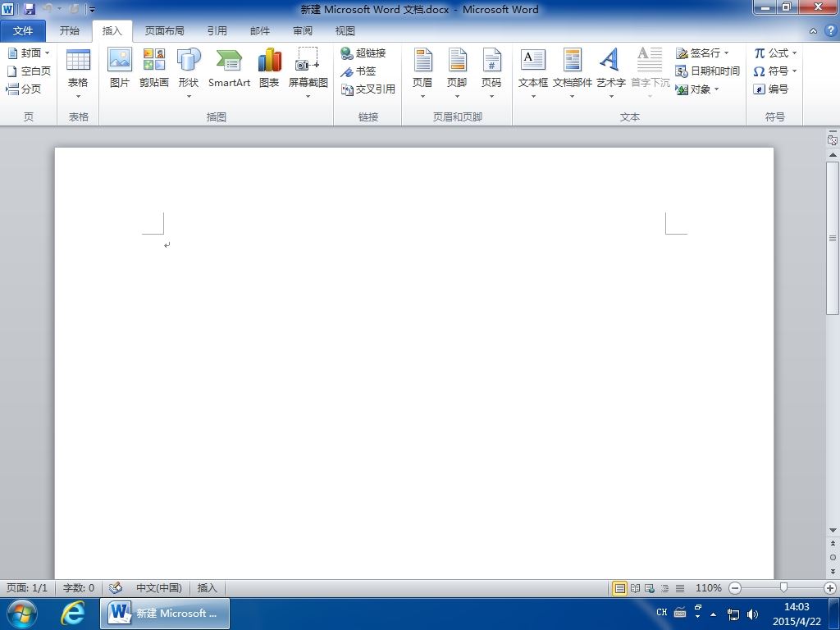Expand the symbol (符号) dropdown arrow
Viewport: 840px width, 630px height.
pyautogui.click(x=794, y=71)
